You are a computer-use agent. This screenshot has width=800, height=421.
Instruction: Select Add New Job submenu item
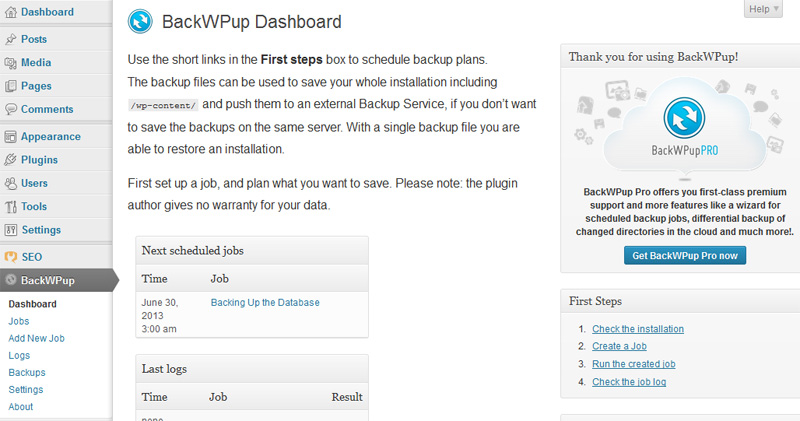(36, 338)
